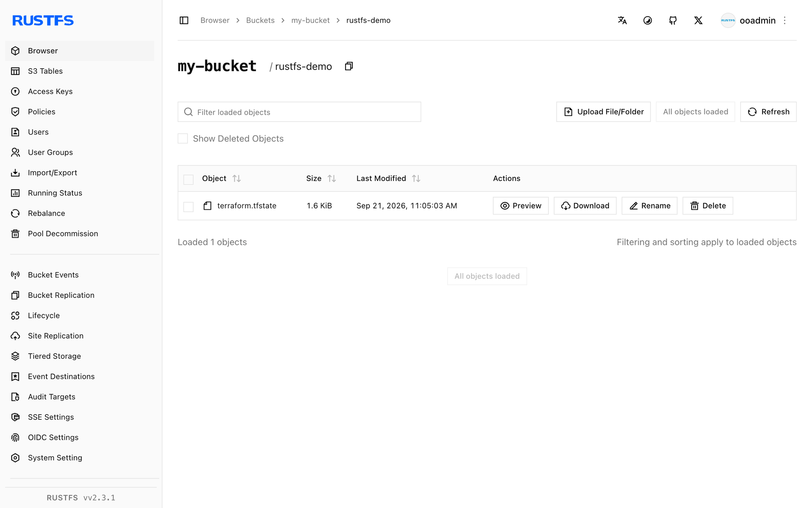Preview terraform.tfstate

tap(520, 206)
